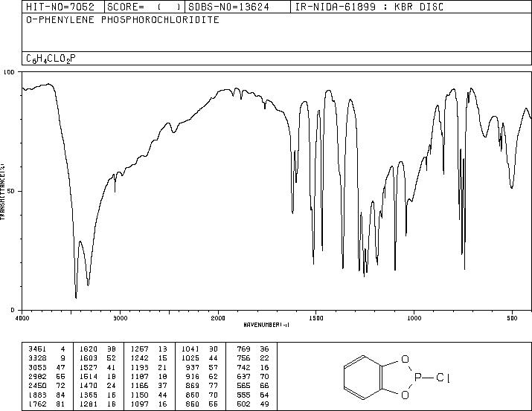Select the 3053 peak entry in the table
The height and width of the screenshot is (411, 532).
tap(47, 367)
